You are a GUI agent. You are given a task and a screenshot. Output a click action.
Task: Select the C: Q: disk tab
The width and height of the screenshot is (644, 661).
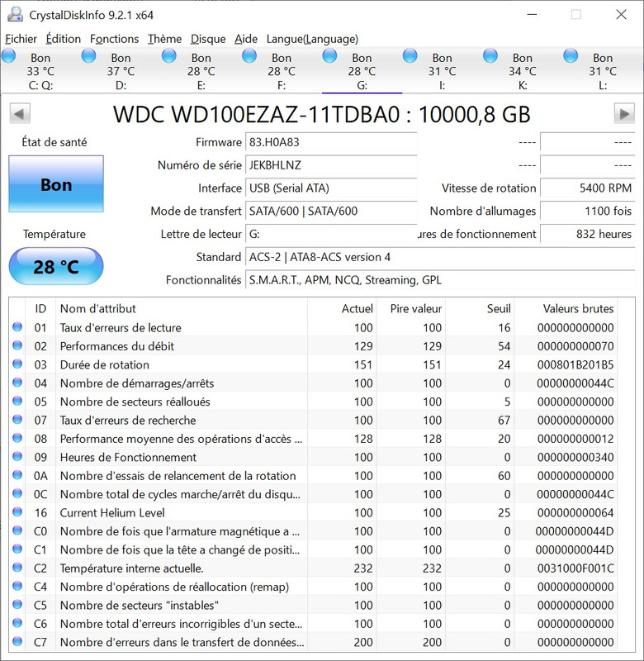(x=40, y=70)
